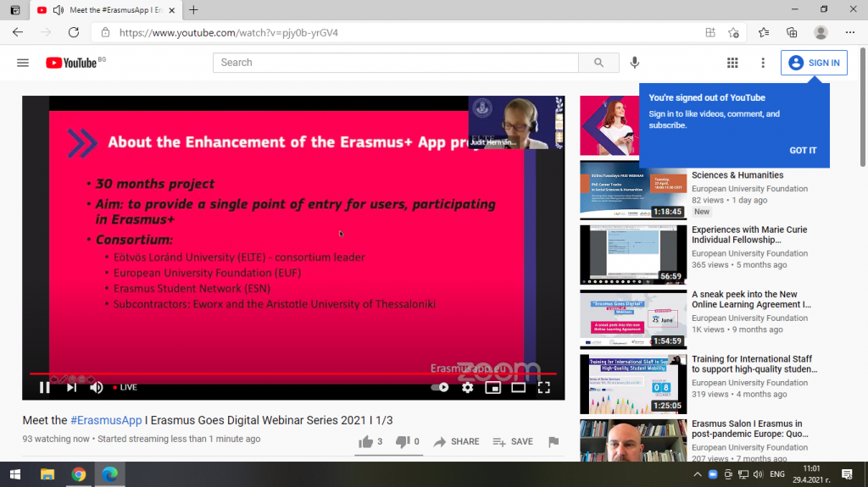Switch ENG input language
Image resolution: width=868 pixels, height=487 pixels.
(777, 474)
